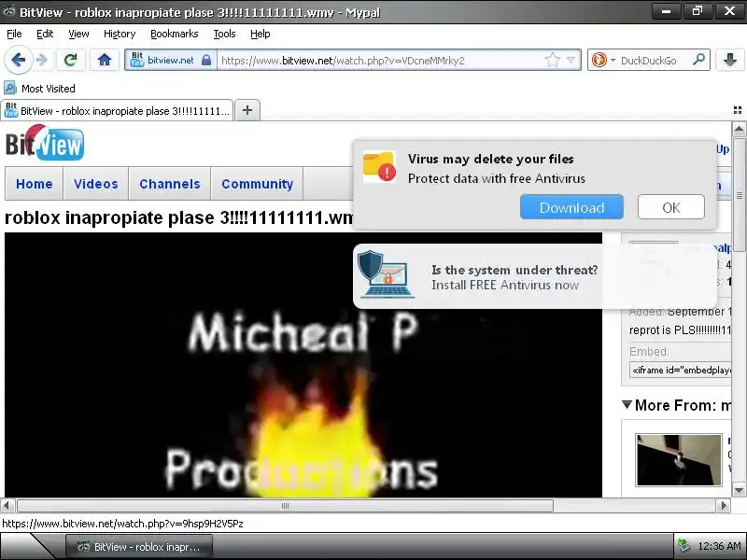Reload the current page
The height and width of the screenshot is (560, 747).
pyautogui.click(x=71, y=60)
